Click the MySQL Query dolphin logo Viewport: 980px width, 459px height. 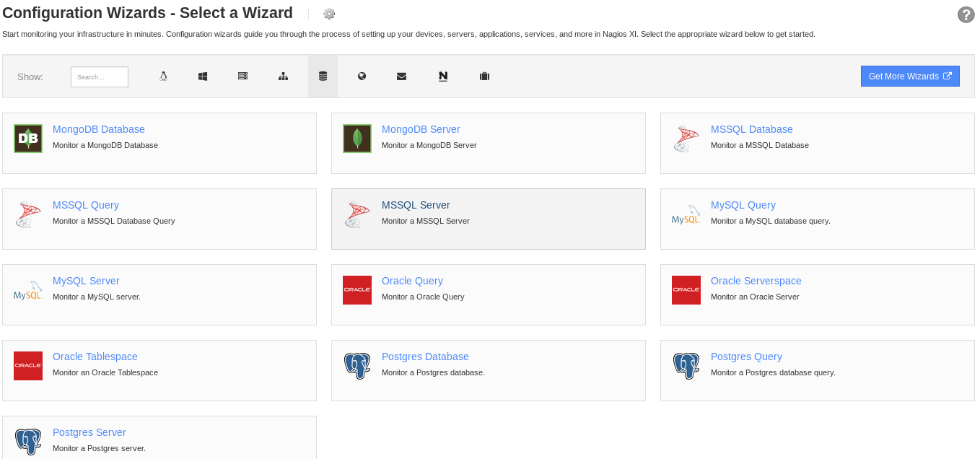[686, 214]
